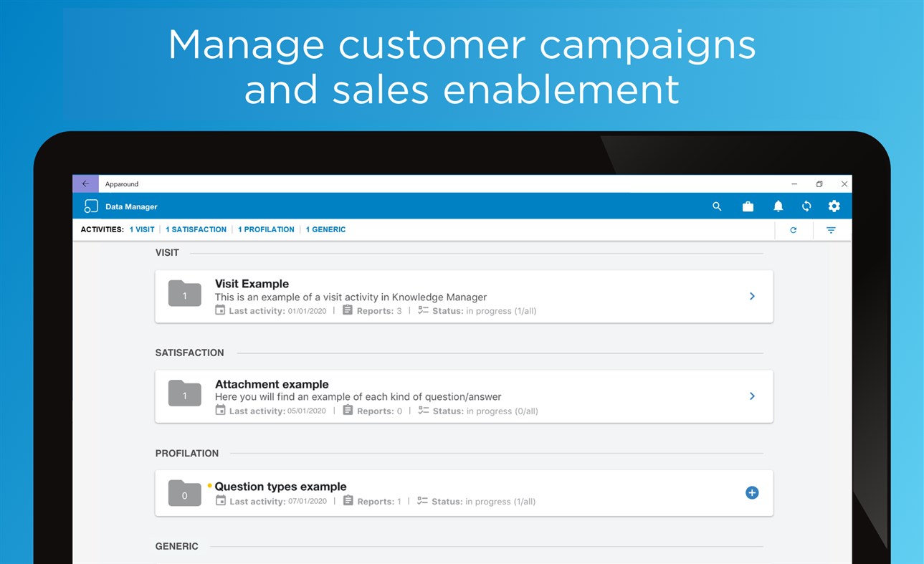This screenshot has height=564, width=924.
Task: Click the SATISFACTION section heading
Action: pos(190,353)
